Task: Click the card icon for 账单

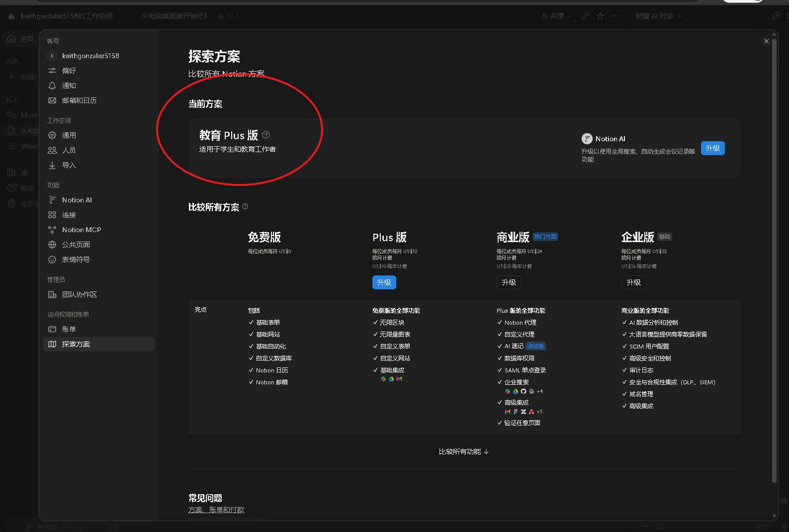Action: click(52, 329)
